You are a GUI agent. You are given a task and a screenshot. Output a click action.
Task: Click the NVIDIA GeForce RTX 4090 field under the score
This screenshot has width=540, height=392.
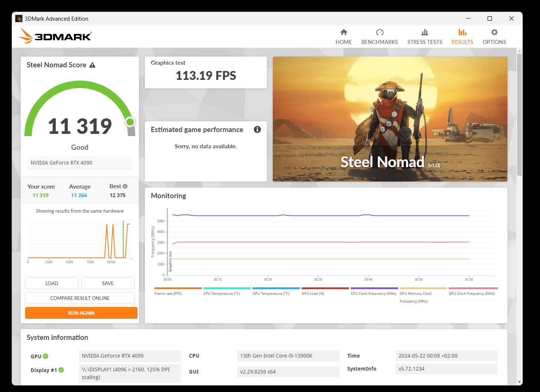click(x=80, y=163)
